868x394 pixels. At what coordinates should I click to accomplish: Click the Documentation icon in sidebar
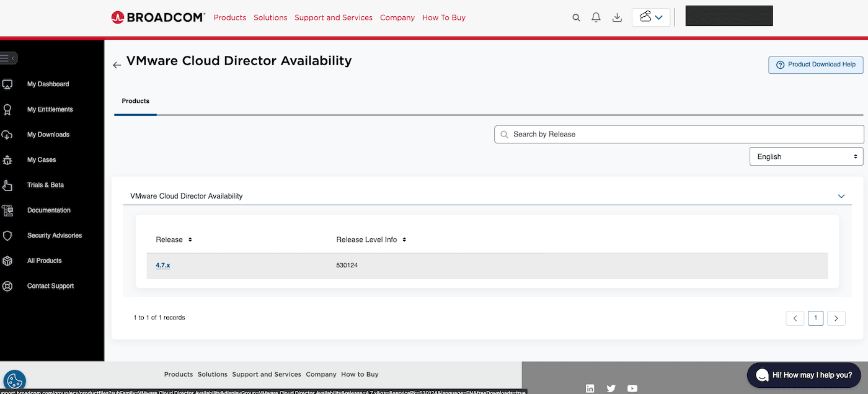point(7,210)
